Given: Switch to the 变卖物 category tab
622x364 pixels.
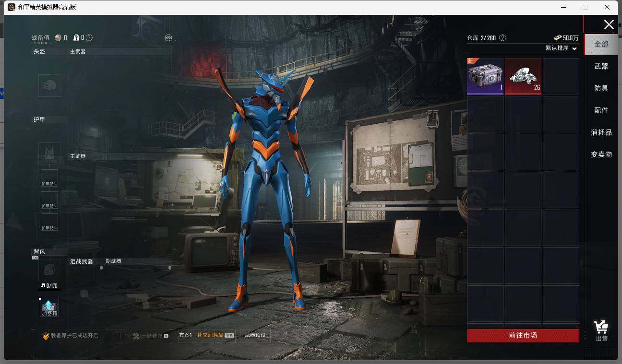Looking at the screenshot, I should [601, 154].
